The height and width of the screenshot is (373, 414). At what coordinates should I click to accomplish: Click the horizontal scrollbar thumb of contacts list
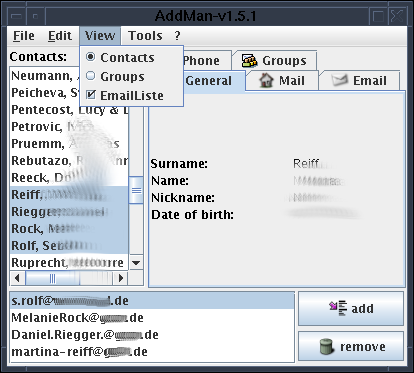53,278
